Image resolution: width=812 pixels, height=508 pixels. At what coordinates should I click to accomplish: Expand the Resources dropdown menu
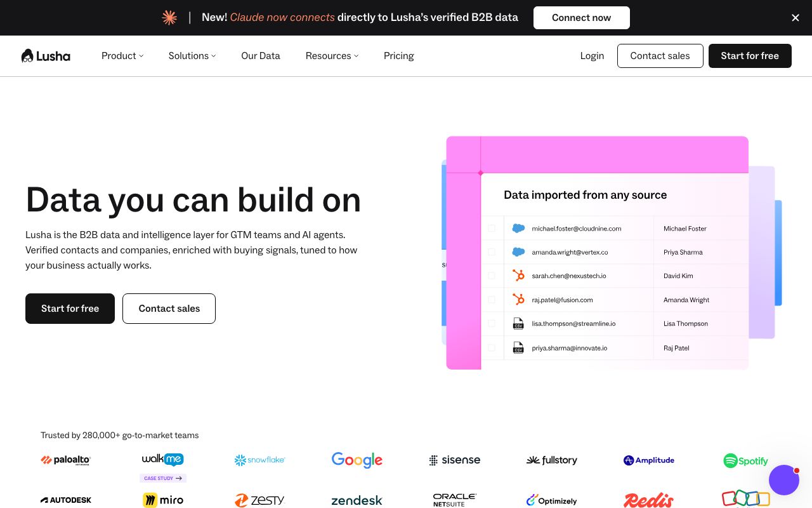pos(332,56)
